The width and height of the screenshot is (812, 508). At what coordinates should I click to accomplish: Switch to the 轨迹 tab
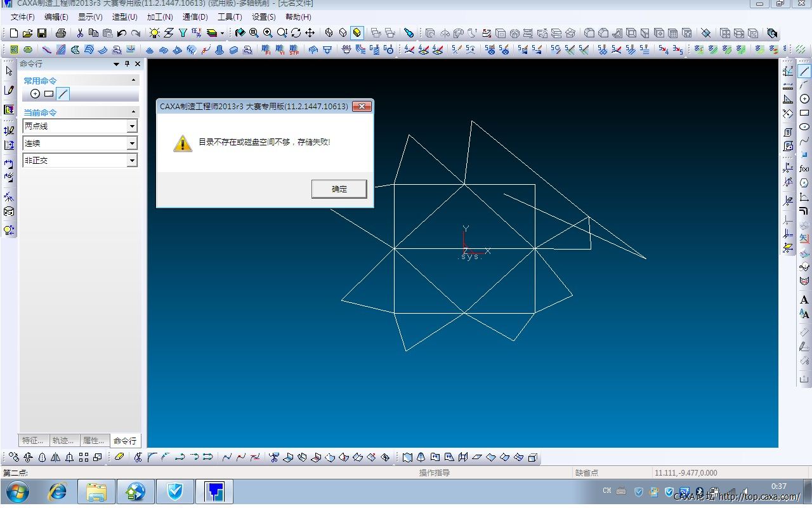(63, 441)
